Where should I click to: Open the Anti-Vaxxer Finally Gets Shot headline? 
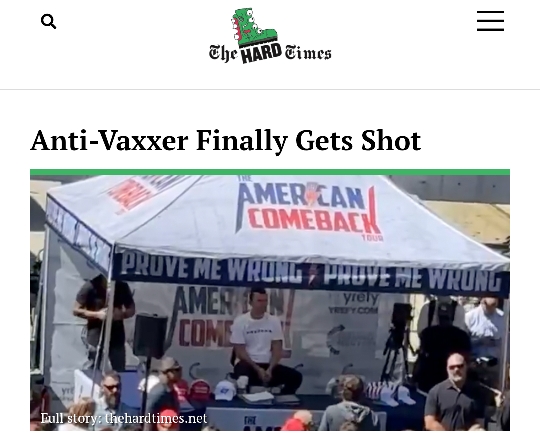pos(226,140)
